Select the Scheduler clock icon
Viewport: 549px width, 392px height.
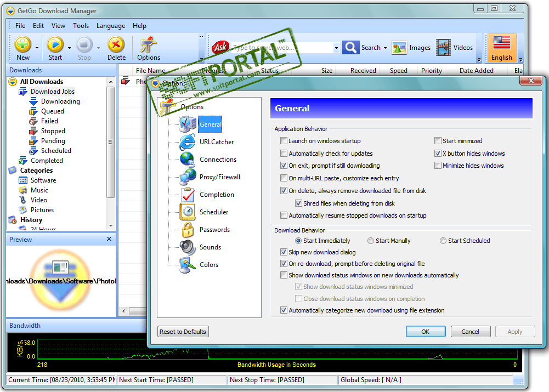click(x=188, y=212)
